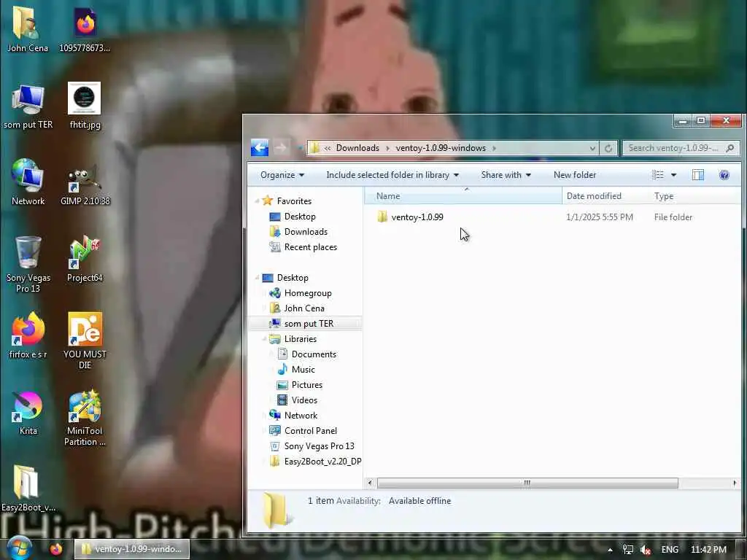747x560 pixels.
Task: Open the Organize menu
Action: tap(282, 175)
